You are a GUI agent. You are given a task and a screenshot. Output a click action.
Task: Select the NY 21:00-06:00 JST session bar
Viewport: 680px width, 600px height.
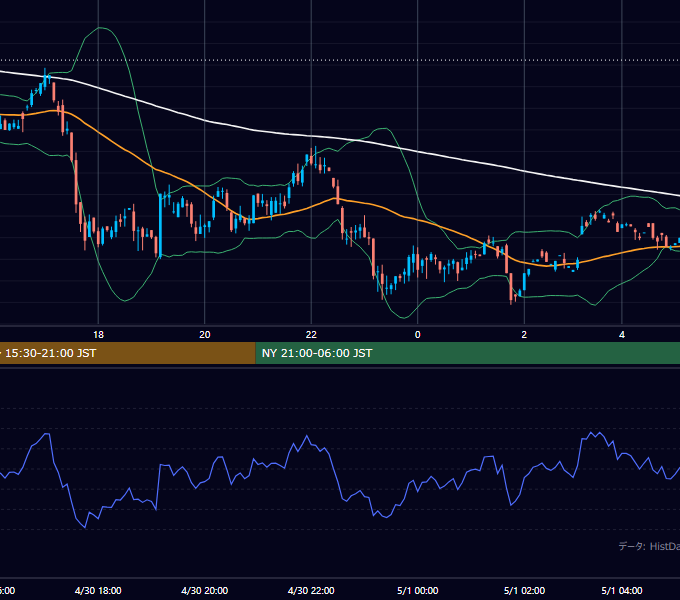468,353
